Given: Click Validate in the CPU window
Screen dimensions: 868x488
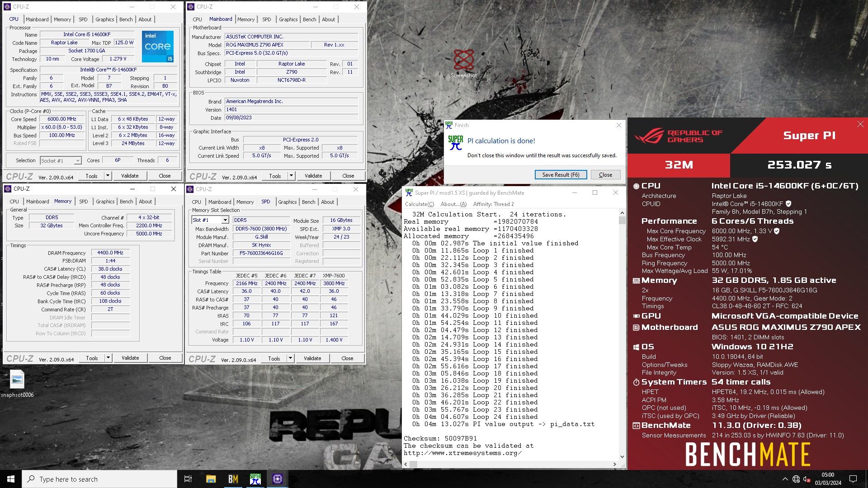Looking at the screenshot, I should coord(130,176).
